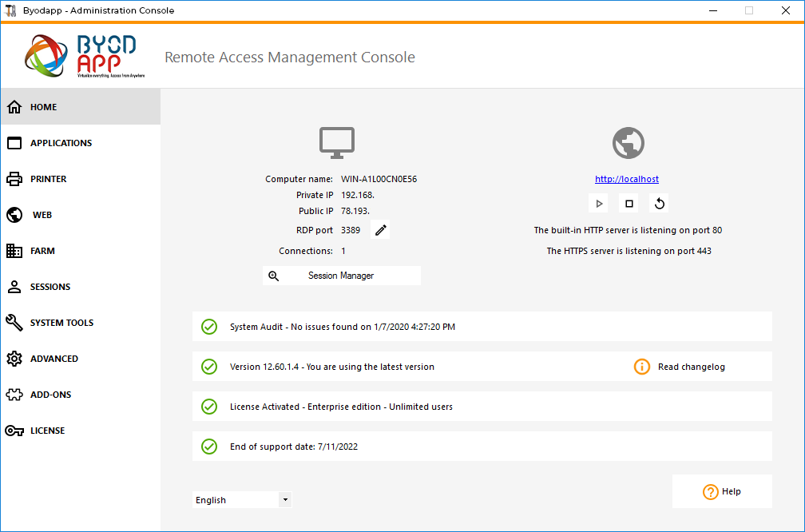Click the window icon beside APPLICATIONS
Image resolution: width=805 pixels, height=532 pixels.
[14, 143]
